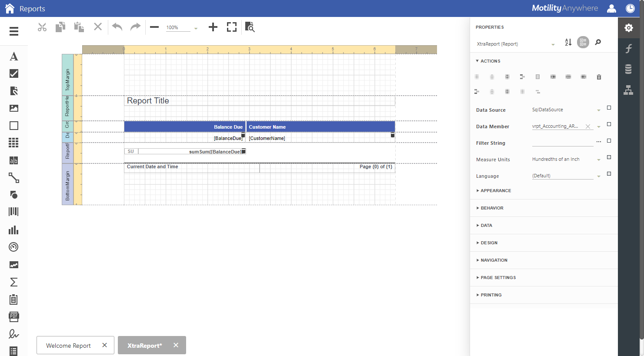The image size is (644, 356).
Task: Undo the last action
Action: [117, 27]
